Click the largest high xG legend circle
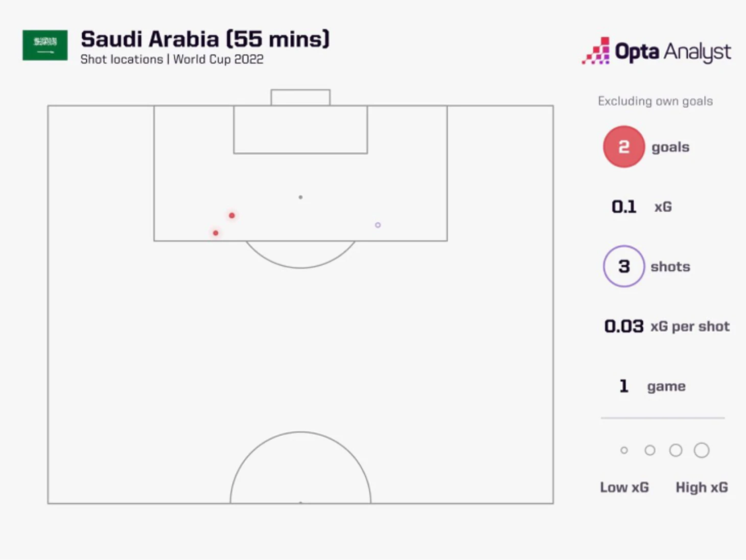The image size is (746, 560). pyautogui.click(x=702, y=450)
